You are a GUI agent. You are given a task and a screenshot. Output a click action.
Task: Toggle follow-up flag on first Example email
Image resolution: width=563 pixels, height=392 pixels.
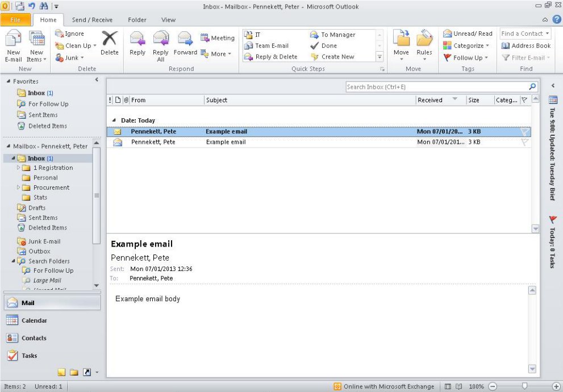[x=524, y=132]
